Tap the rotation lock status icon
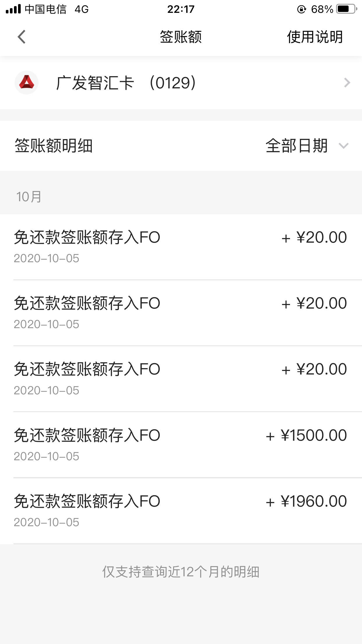Viewport: 362px width, 644px height. coord(301,9)
